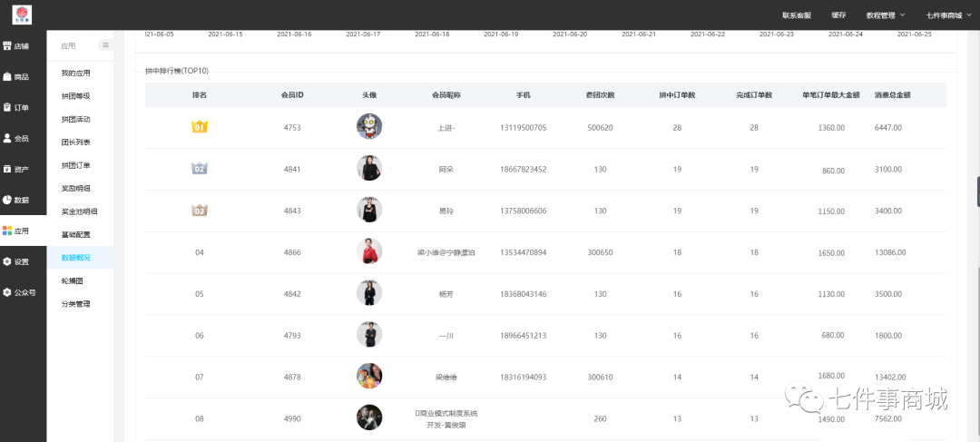Click the silver 02 rank crown badge

point(200,169)
